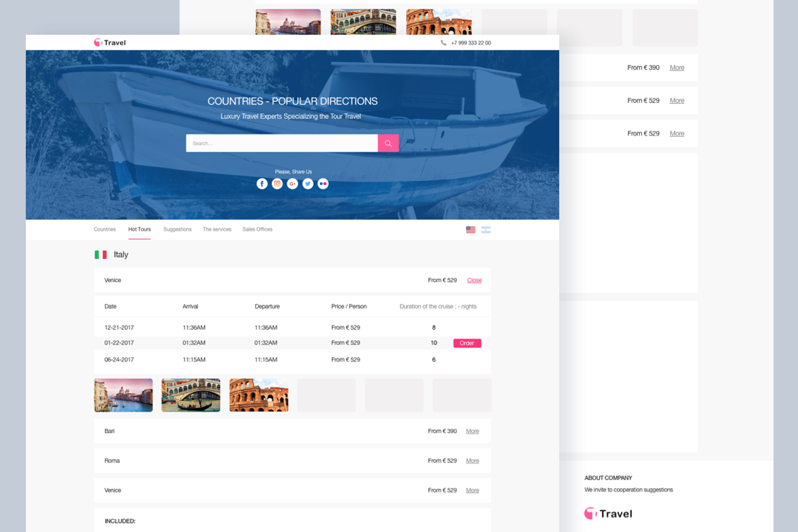Viewport: 798px width, 532px height.
Task: Collapse the Venice tour with Close link
Action: point(474,281)
